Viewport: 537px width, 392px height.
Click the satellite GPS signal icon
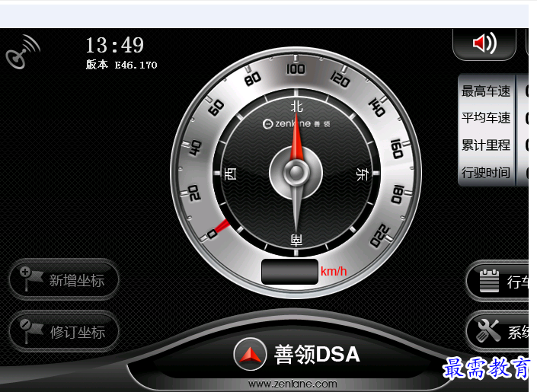click(22, 51)
